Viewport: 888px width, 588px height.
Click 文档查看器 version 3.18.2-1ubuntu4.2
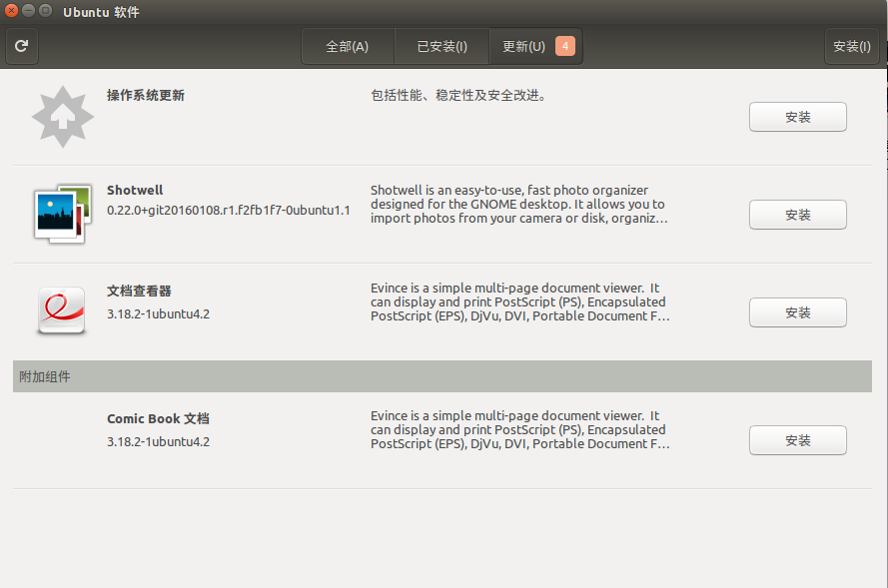point(159,314)
